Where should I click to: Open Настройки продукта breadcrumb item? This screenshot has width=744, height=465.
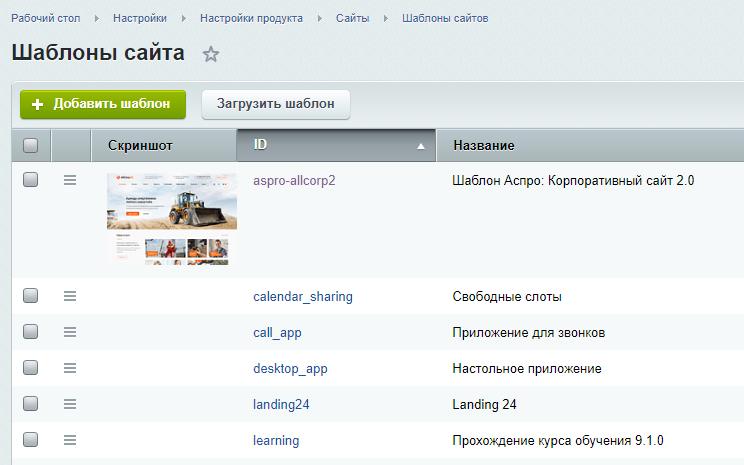(x=250, y=18)
